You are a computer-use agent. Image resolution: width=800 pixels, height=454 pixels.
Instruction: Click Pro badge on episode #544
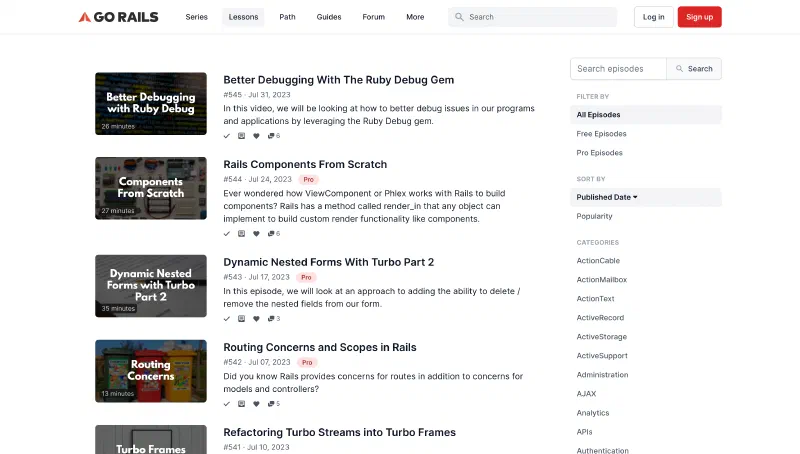(309, 180)
